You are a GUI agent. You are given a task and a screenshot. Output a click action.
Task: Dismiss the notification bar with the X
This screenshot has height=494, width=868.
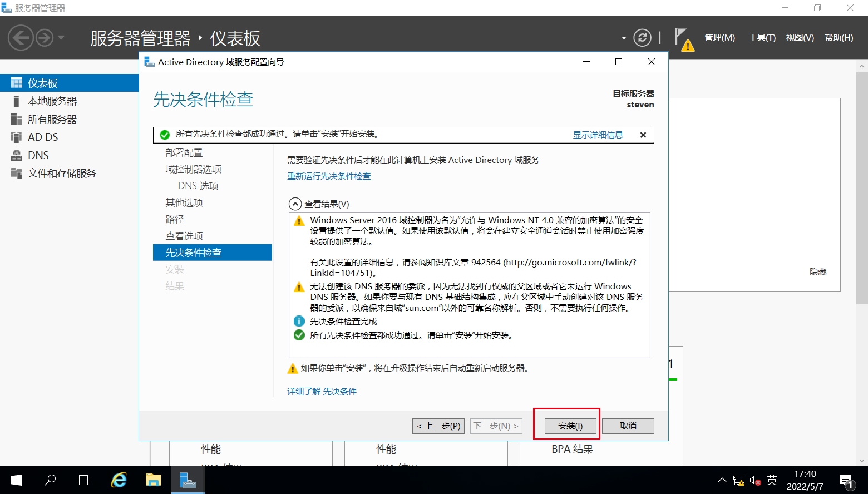click(x=643, y=135)
